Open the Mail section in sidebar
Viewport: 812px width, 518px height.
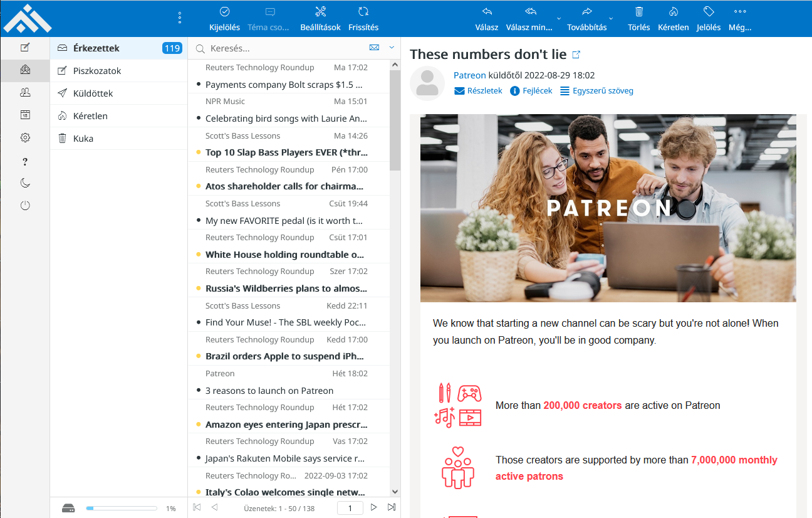25,70
